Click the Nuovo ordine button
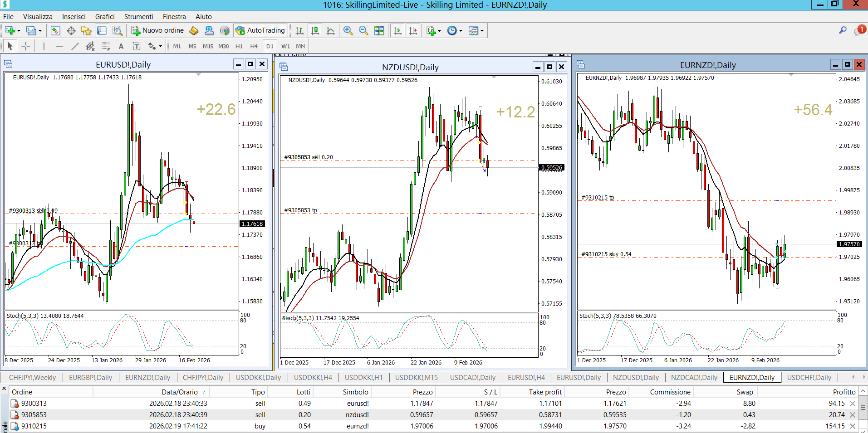868x433 pixels. click(x=158, y=30)
